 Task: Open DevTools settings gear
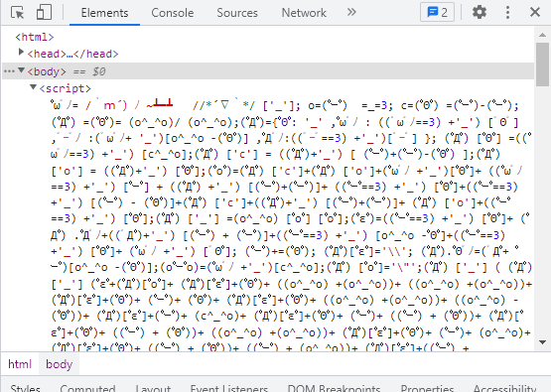[479, 12]
